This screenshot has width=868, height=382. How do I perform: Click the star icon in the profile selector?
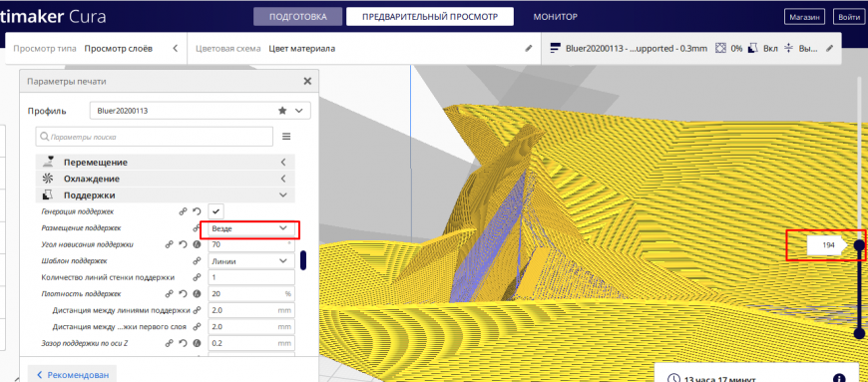(282, 111)
